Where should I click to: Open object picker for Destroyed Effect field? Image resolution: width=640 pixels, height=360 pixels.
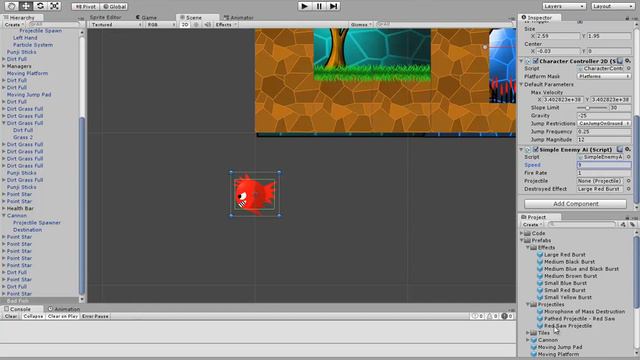pyautogui.click(x=628, y=189)
